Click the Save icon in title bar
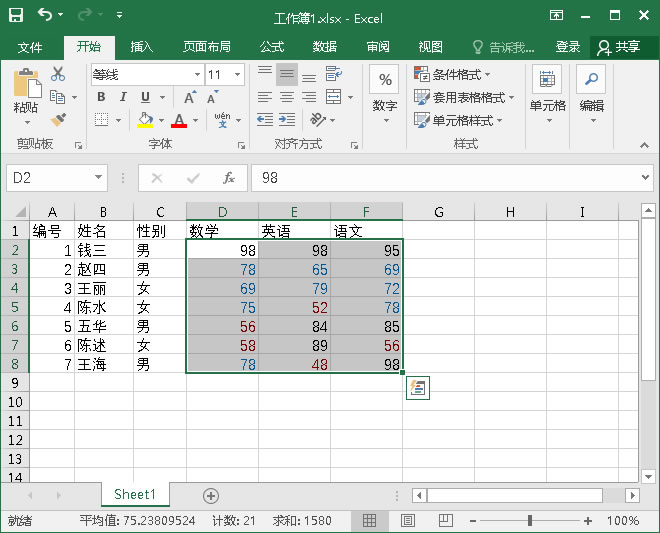Viewport: 660px width, 533px height. pyautogui.click(x=16, y=15)
